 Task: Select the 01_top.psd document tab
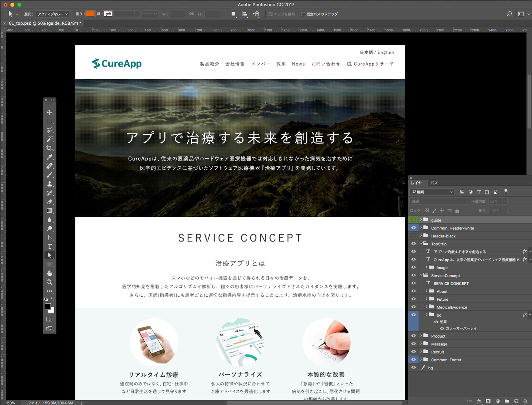45,23
